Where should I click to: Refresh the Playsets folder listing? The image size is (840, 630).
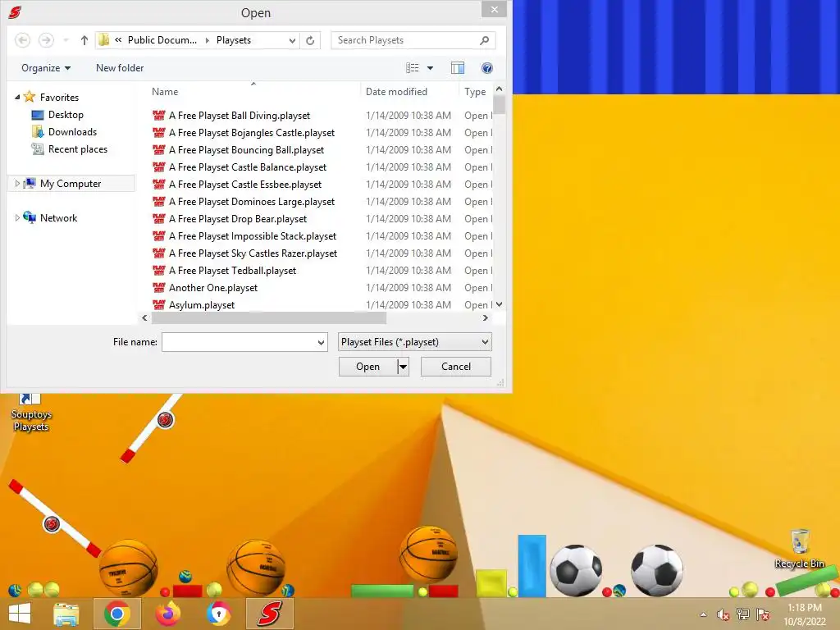pyautogui.click(x=310, y=40)
